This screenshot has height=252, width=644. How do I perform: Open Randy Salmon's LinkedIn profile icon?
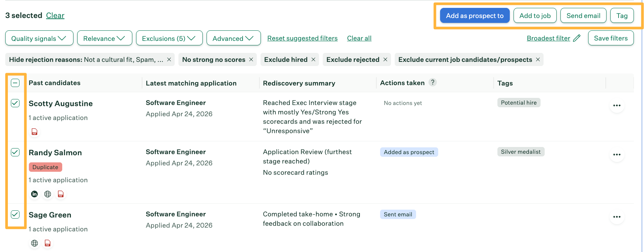point(34,194)
